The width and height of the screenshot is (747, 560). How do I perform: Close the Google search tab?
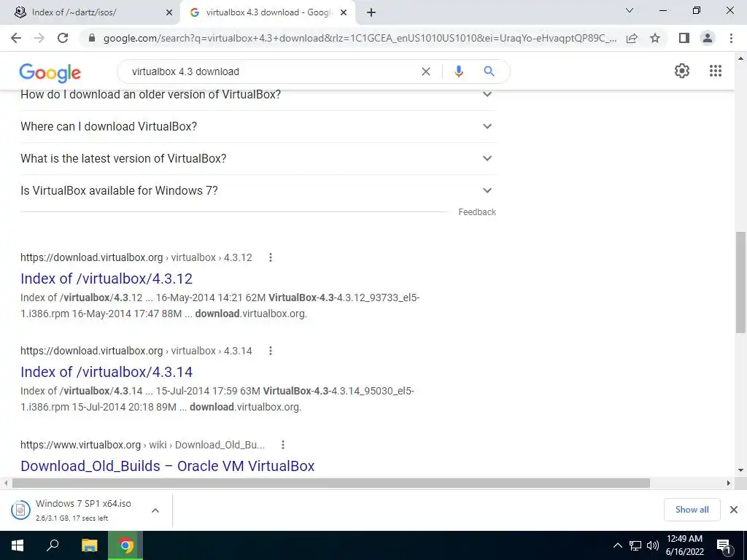coord(344,13)
